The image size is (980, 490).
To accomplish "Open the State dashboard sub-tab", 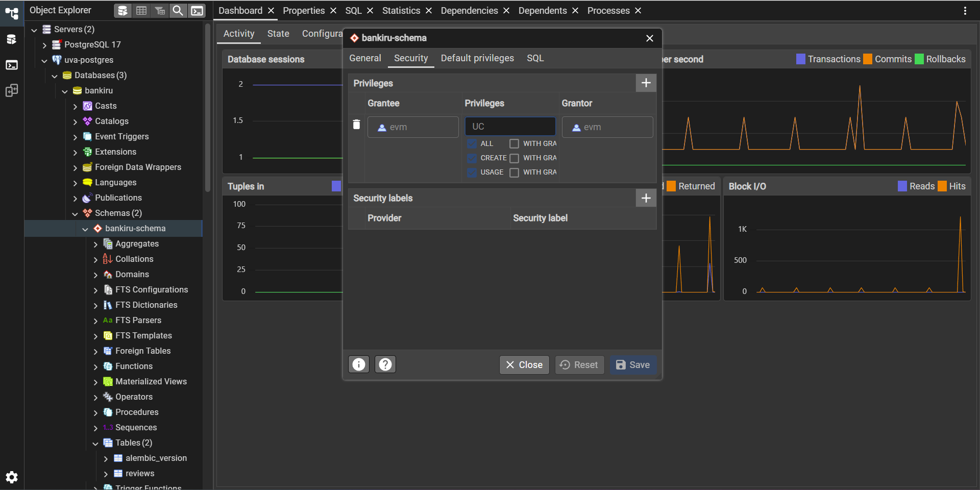I will click(x=278, y=34).
